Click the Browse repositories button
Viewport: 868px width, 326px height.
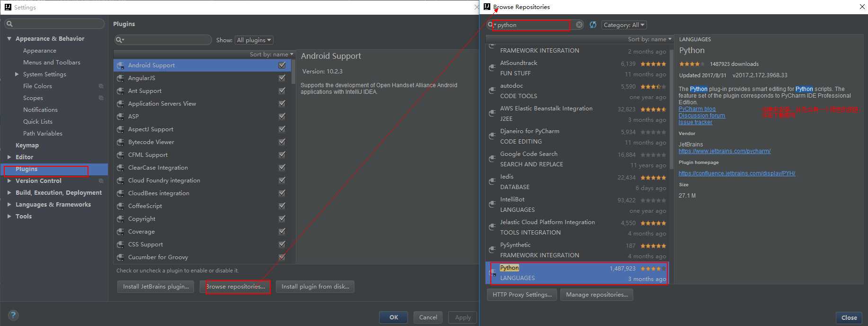tap(235, 287)
